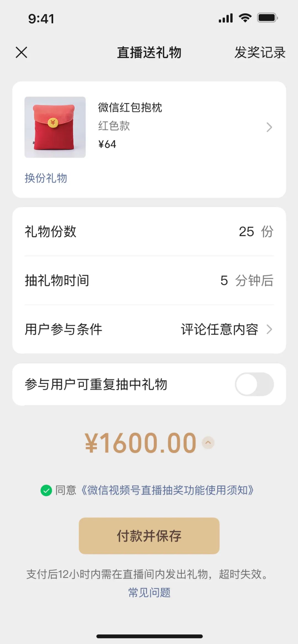
Task: Tap the red envelope pillow thumbnail
Action: [x=55, y=127]
